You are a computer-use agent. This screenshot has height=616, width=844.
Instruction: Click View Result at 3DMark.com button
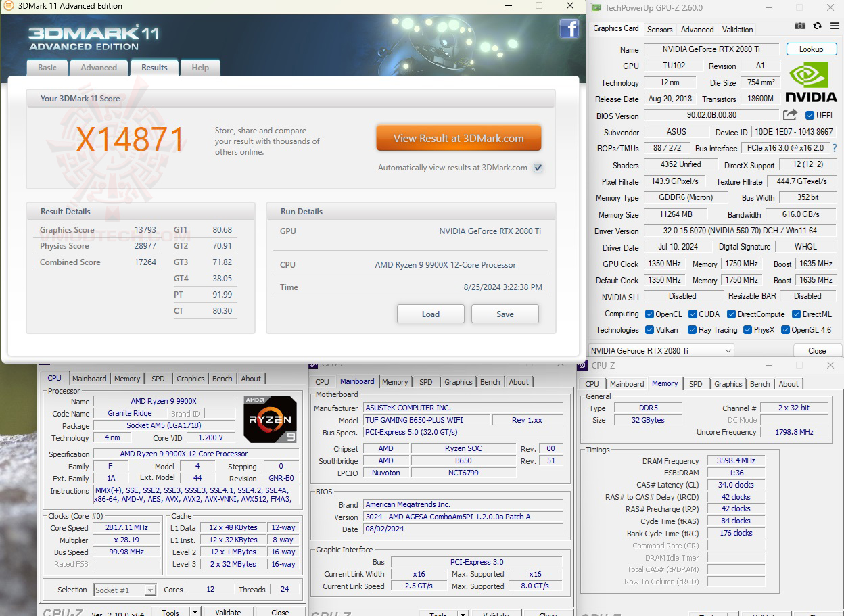[x=459, y=137]
